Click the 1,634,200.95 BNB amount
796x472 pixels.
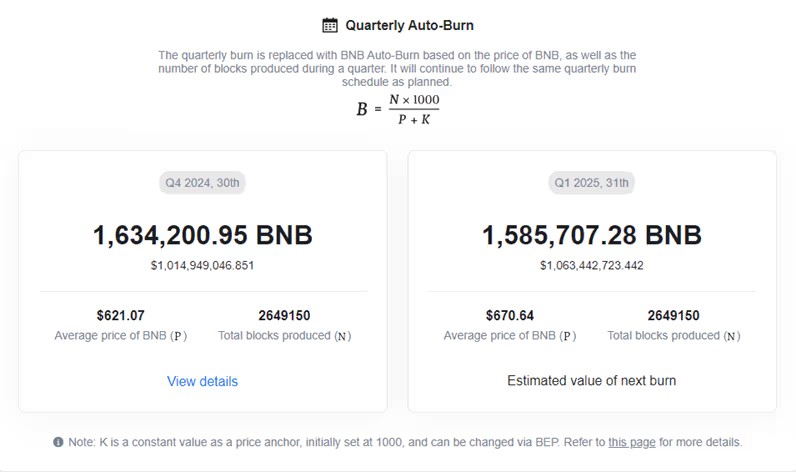(203, 235)
